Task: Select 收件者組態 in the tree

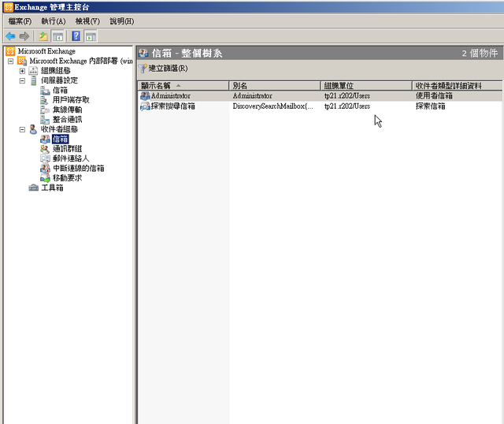Action: pos(60,129)
